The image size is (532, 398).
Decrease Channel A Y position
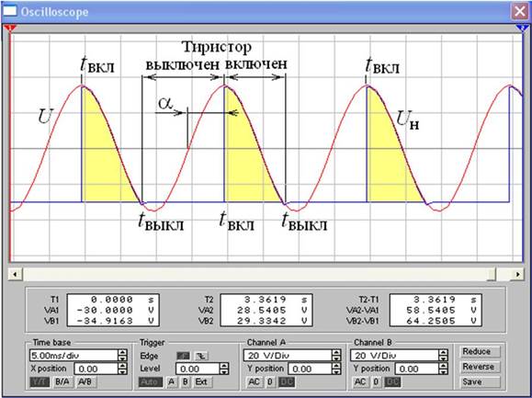(336, 372)
